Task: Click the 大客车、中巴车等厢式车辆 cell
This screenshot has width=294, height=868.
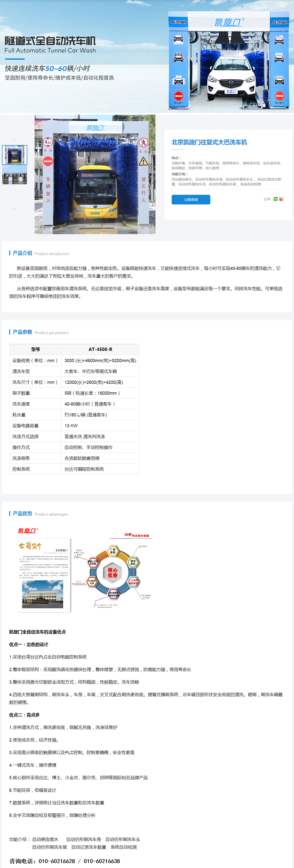Action: 100,371
